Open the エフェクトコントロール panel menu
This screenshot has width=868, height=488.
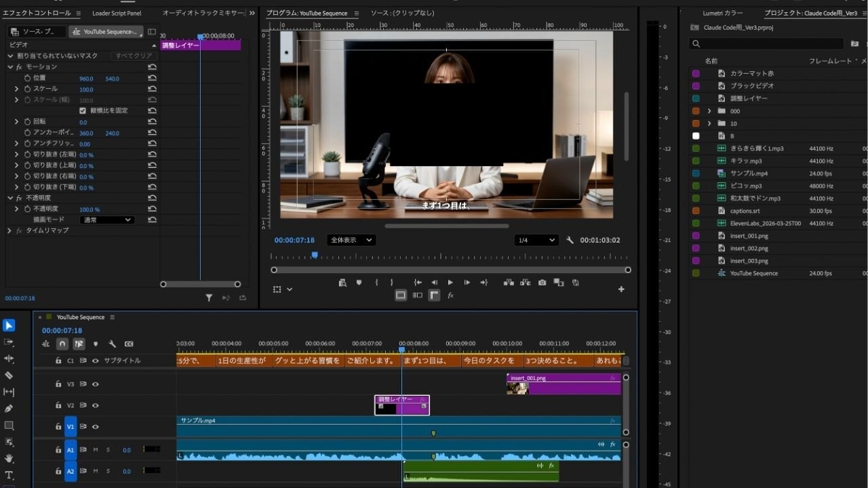[78, 13]
